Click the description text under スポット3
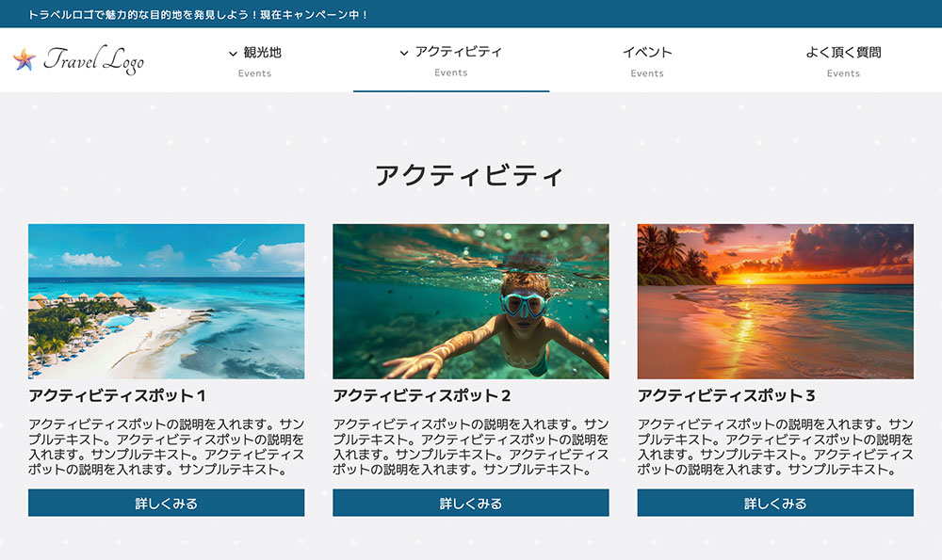Screen dimensions: 942x560 pyautogui.click(x=775, y=447)
